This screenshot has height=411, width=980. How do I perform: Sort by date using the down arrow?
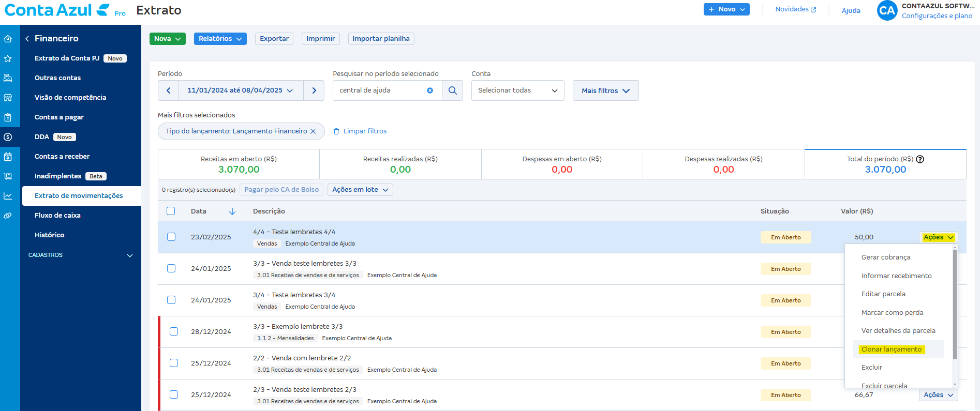pyautogui.click(x=232, y=211)
